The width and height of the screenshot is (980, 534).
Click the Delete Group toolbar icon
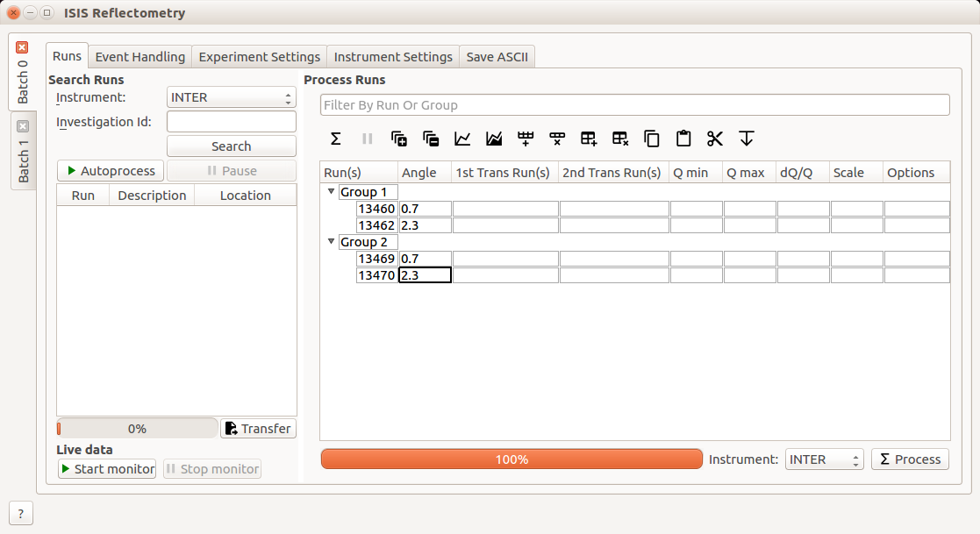[x=620, y=139]
